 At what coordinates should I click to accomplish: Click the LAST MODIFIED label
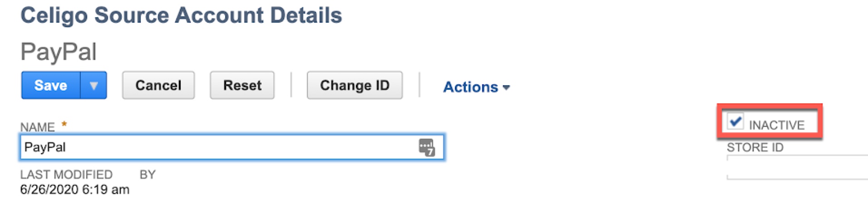point(66,175)
